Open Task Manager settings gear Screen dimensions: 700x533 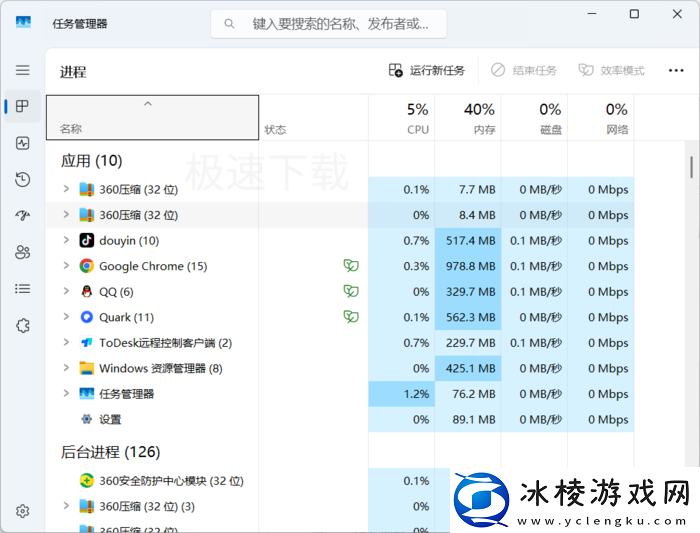click(22, 511)
